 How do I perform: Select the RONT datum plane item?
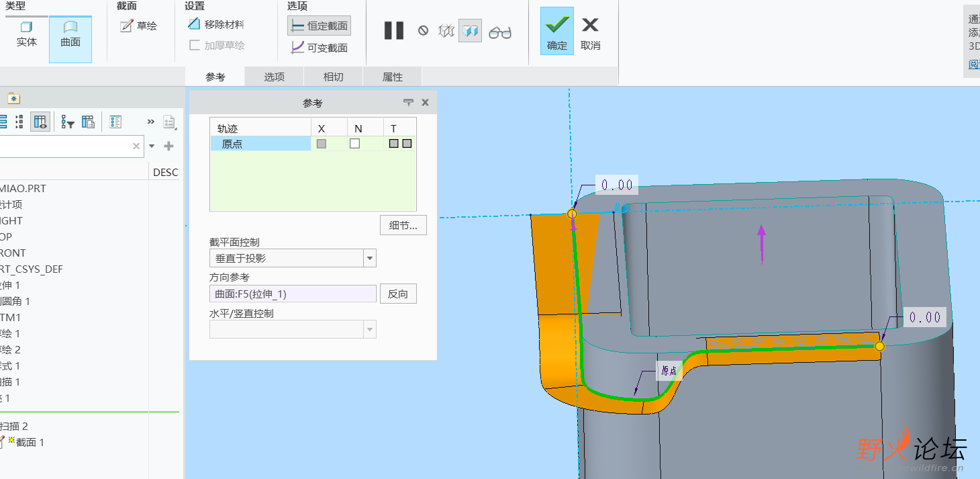click(x=13, y=253)
